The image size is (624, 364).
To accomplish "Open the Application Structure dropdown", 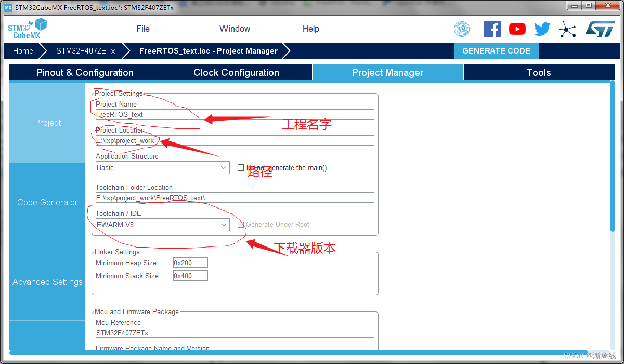I will coord(162,167).
